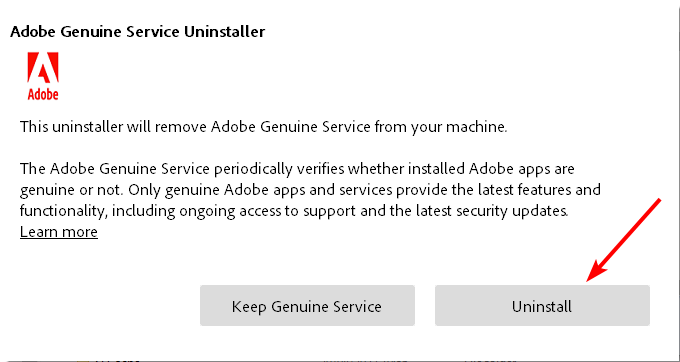Click the word "Uninstaller" in the dialog title

225,32
